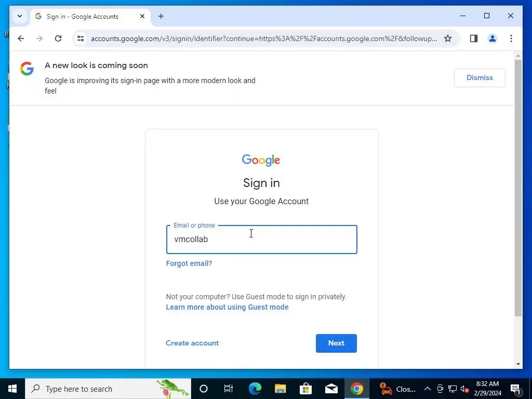This screenshot has width=532, height=399.
Task: Open the Chrome side panel
Action: pos(474,38)
